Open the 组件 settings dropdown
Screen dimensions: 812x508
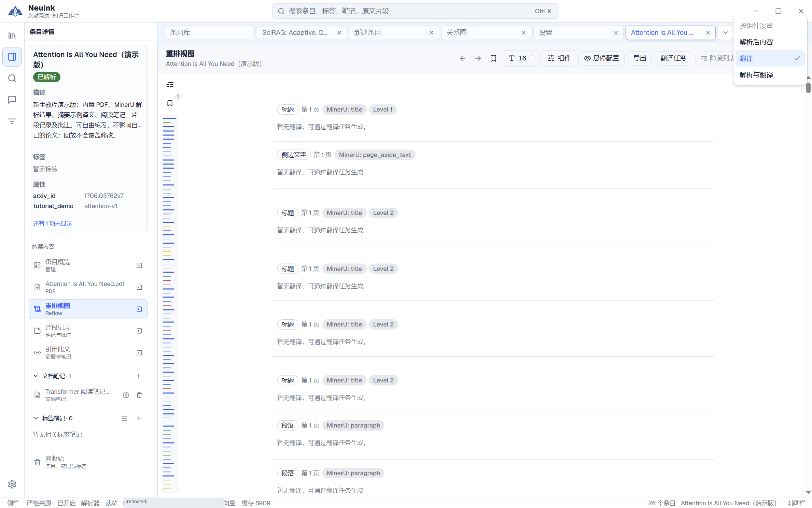click(x=559, y=58)
